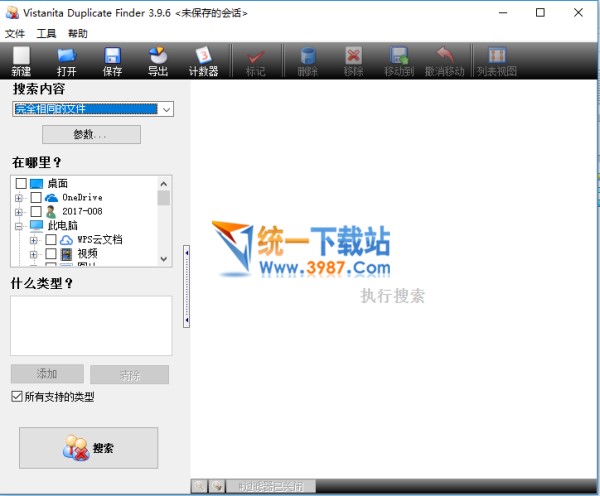Screen dimensions: 600x496
Task: Switch to 列表视图 (List view)
Action: (497, 61)
